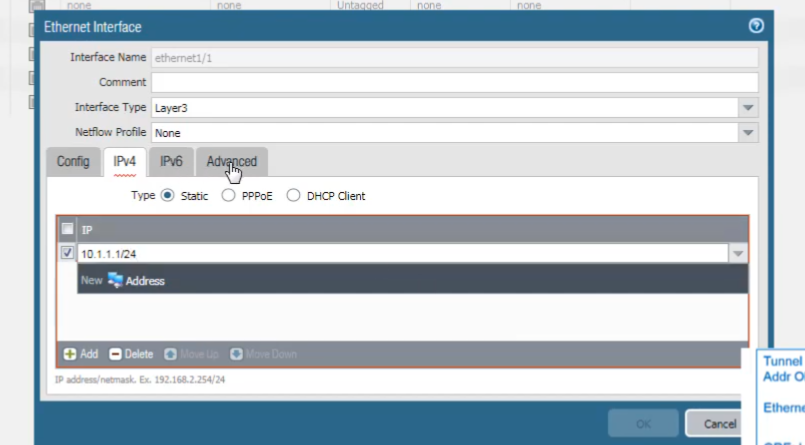This screenshot has width=805, height=445.
Task: Click the IP address/netmask example hint text
Action: tap(140, 379)
